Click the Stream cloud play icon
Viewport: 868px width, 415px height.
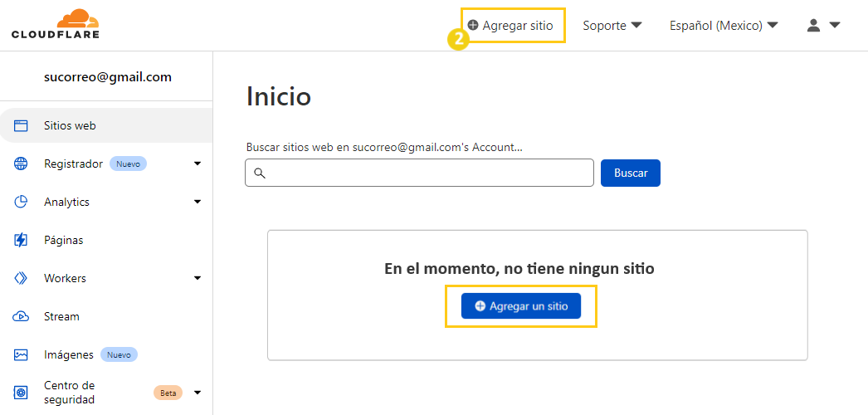tap(21, 316)
